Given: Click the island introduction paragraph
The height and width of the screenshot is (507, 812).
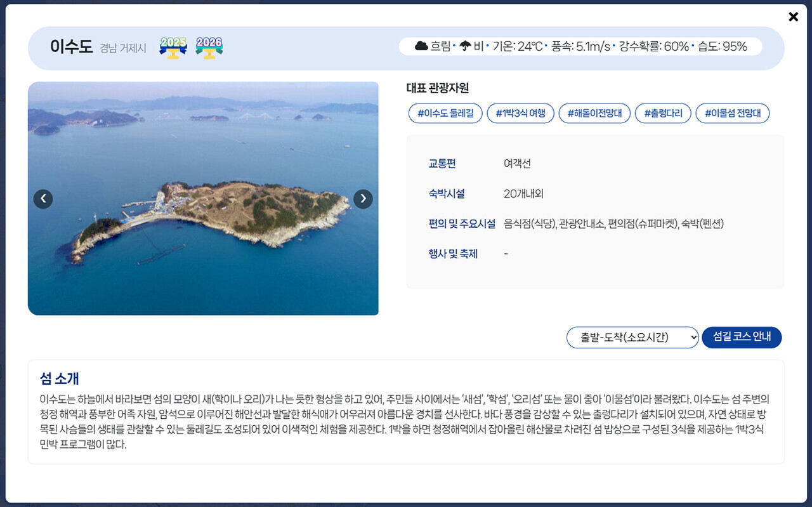Looking at the screenshot, I should click(405, 422).
